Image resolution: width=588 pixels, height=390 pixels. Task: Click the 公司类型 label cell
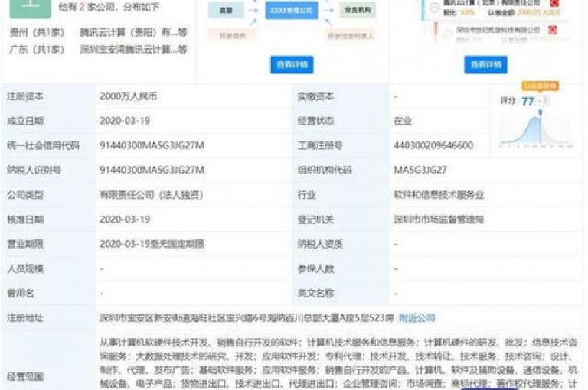point(48,195)
